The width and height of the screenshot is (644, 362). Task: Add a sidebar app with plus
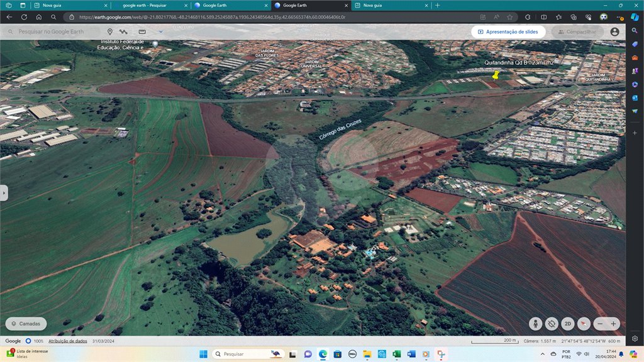tap(635, 133)
